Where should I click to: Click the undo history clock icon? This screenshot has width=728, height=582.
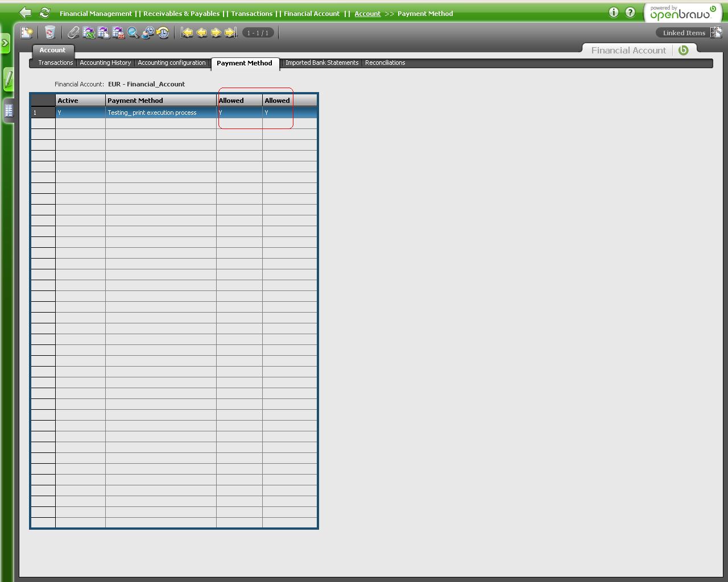click(x=163, y=33)
